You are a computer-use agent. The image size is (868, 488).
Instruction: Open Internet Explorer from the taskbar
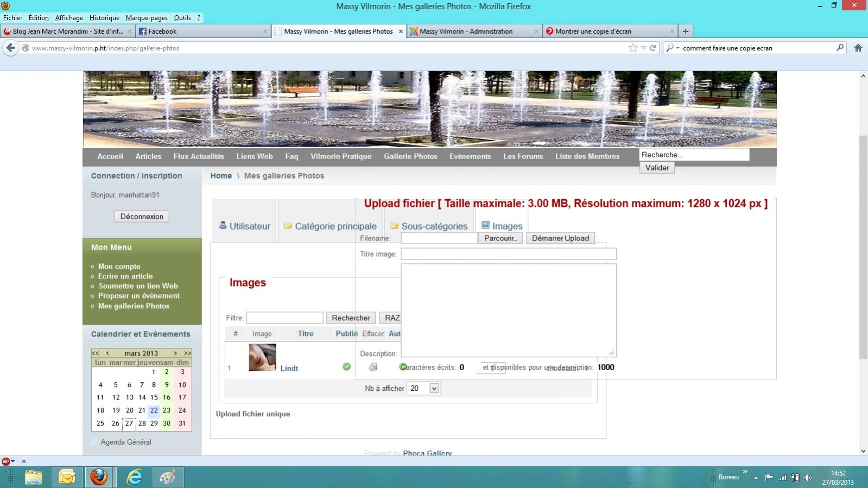(x=134, y=477)
